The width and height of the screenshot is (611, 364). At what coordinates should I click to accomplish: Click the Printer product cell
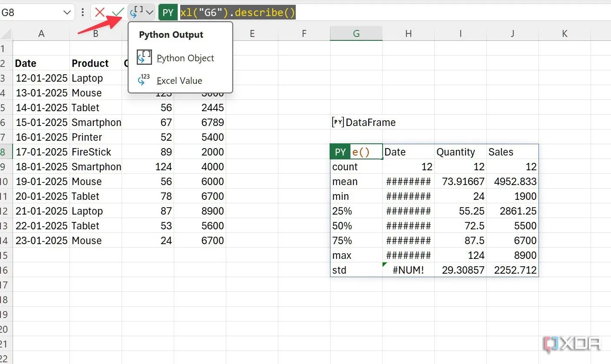tap(96, 137)
